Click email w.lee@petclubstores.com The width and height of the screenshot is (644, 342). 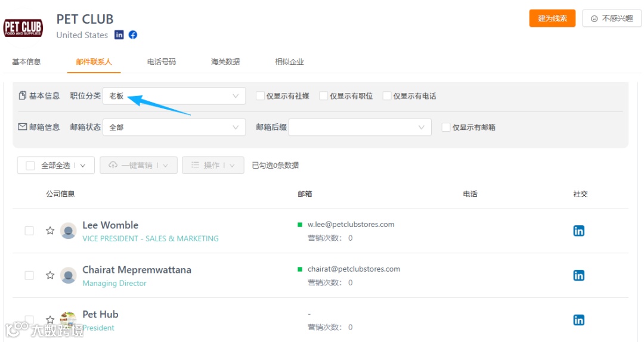tap(351, 224)
